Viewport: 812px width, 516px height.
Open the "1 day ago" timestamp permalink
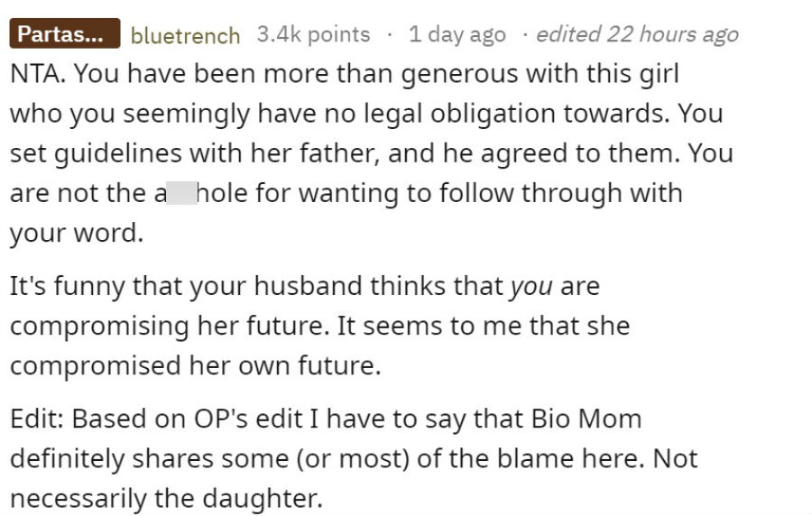457,34
